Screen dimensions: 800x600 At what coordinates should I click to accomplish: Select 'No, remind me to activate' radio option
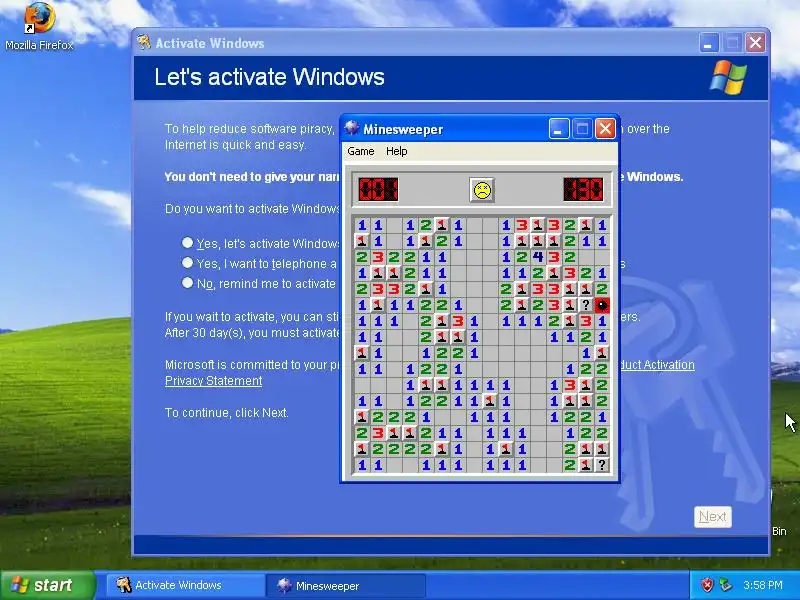[x=187, y=282]
